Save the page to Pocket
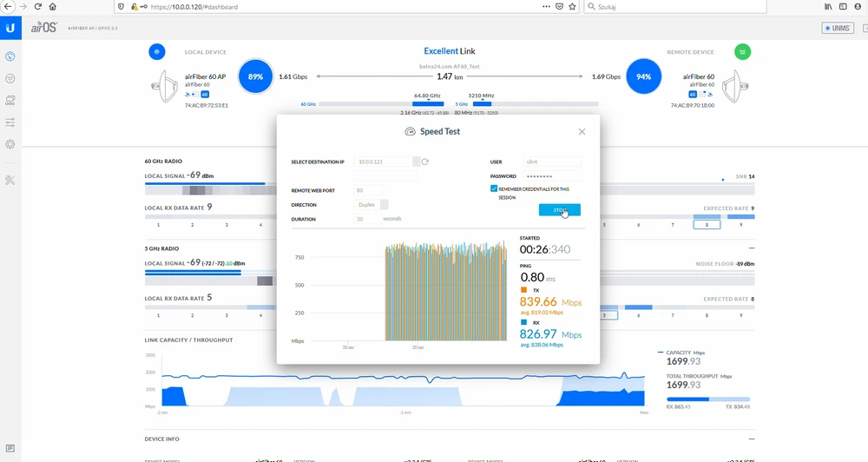The image size is (868, 462). [559, 7]
